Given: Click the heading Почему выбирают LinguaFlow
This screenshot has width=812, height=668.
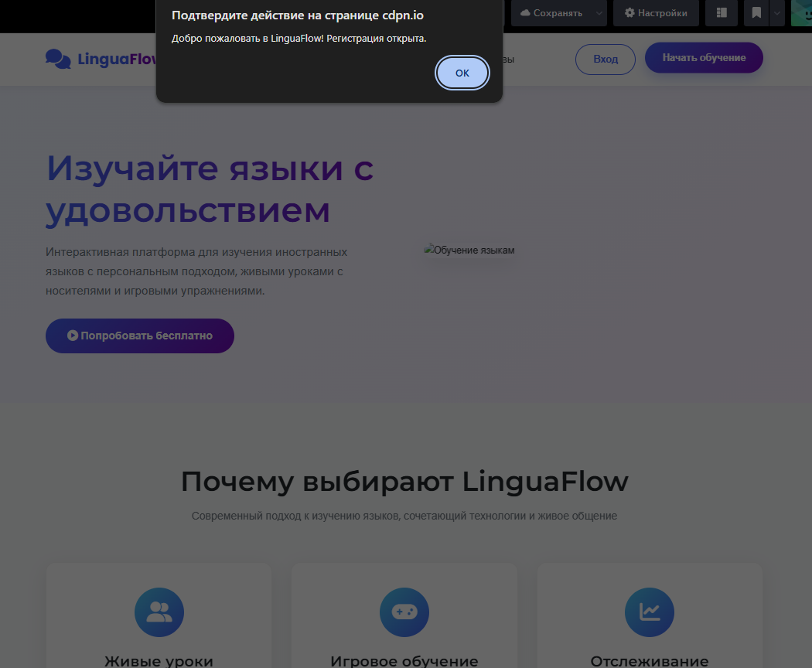Looking at the screenshot, I should pos(404,481).
